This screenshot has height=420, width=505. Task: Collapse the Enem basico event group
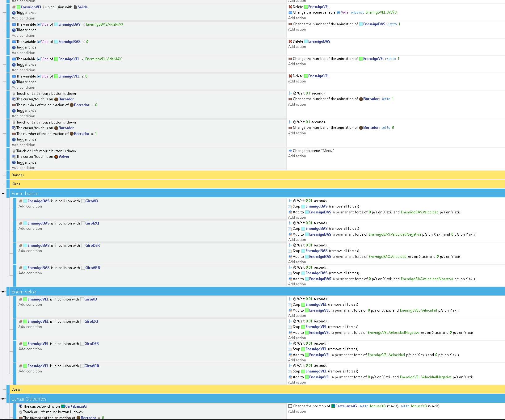point(3,193)
